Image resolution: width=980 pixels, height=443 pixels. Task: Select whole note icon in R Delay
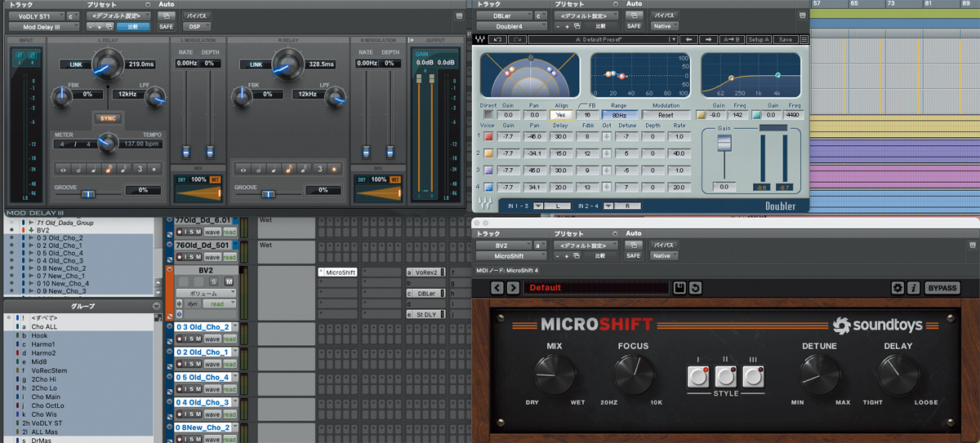point(243,169)
